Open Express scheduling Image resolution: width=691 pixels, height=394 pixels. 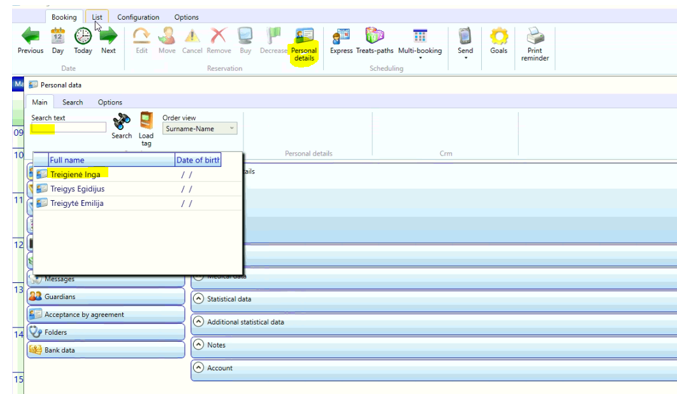pos(342,41)
